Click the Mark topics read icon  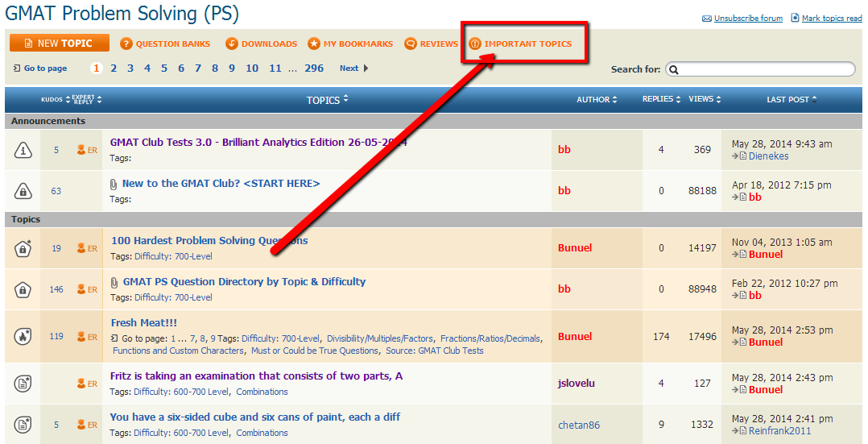795,18
